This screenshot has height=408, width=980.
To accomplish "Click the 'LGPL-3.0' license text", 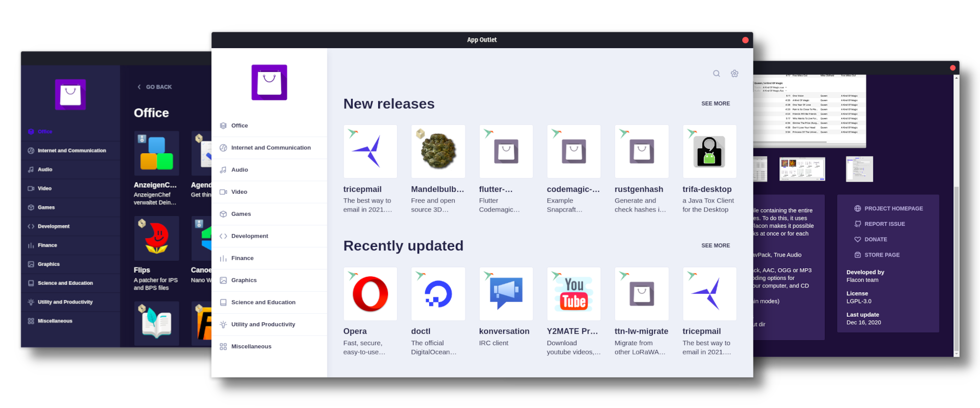I will point(859,301).
